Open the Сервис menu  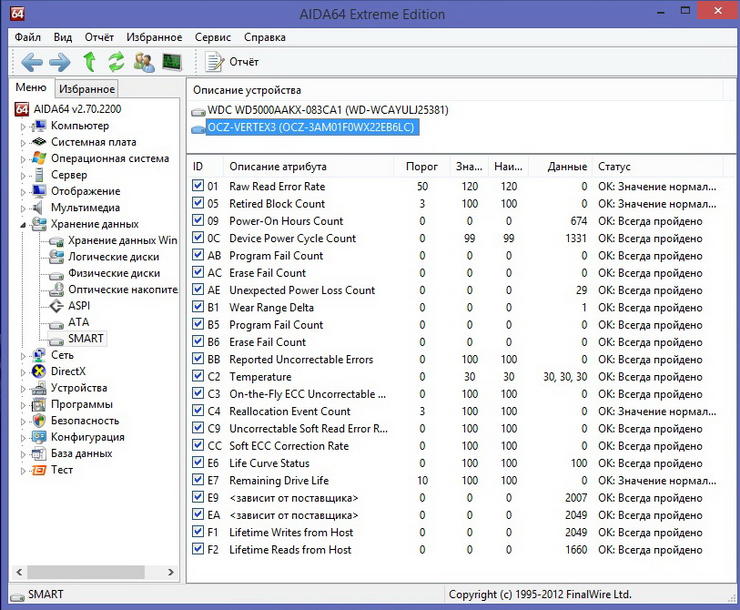(213, 37)
